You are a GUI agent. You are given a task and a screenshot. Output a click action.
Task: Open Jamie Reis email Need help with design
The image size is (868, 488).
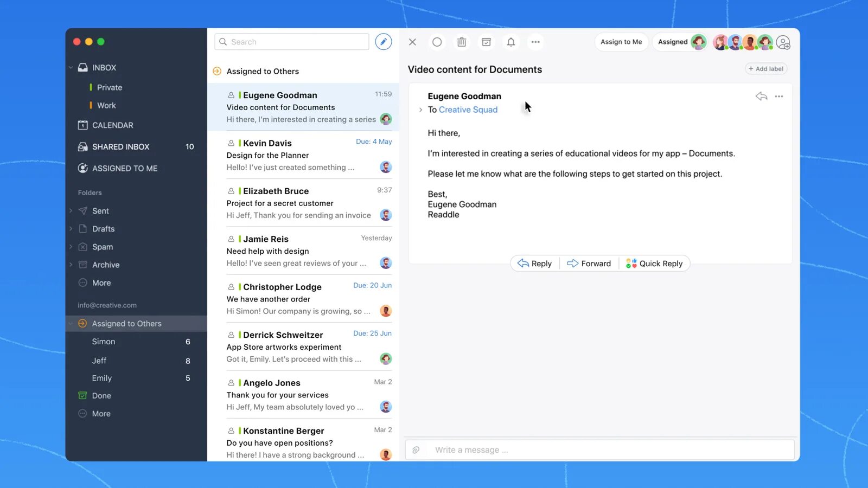(x=303, y=251)
